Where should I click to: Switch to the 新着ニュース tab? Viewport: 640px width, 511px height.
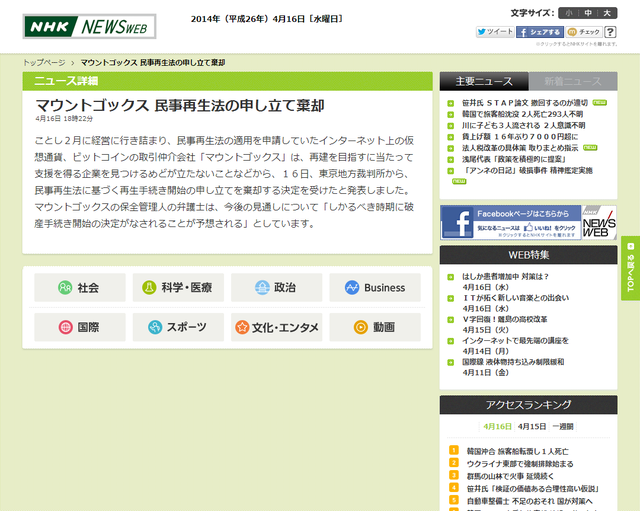coord(573,81)
